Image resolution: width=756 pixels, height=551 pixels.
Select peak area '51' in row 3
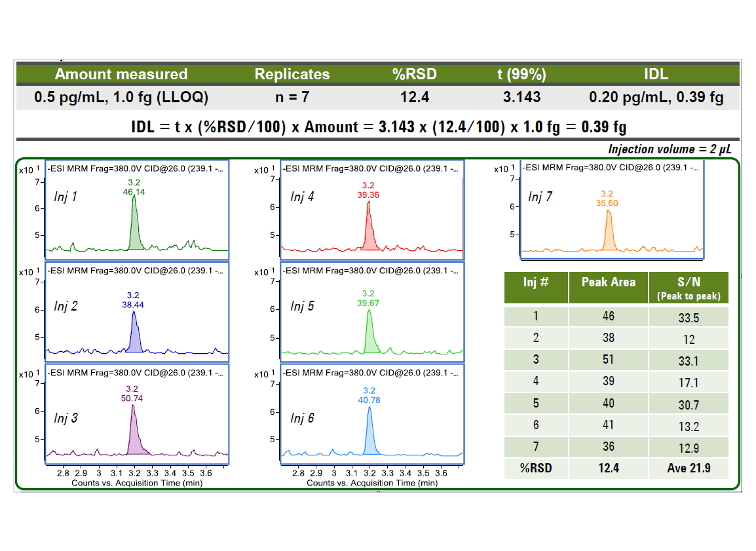point(609,360)
